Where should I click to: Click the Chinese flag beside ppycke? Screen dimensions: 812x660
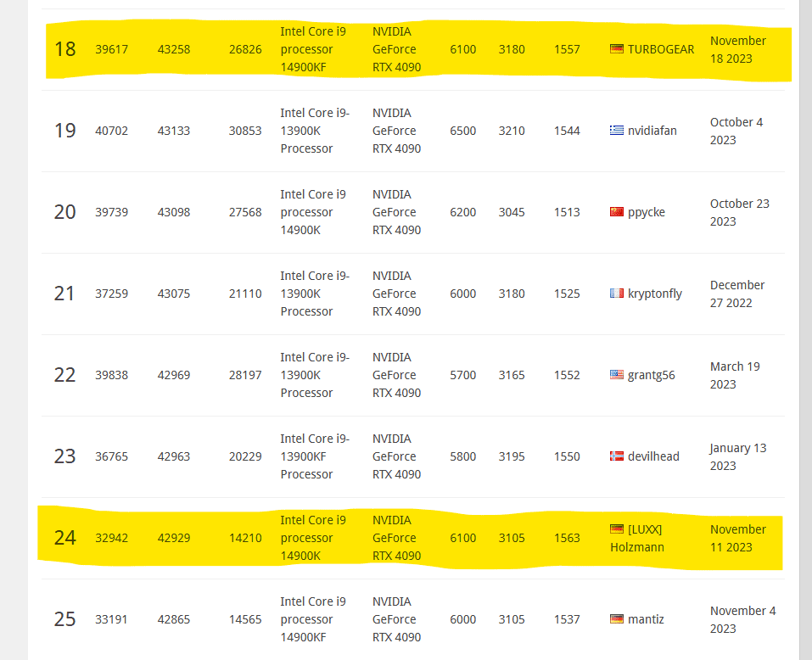[x=616, y=212]
